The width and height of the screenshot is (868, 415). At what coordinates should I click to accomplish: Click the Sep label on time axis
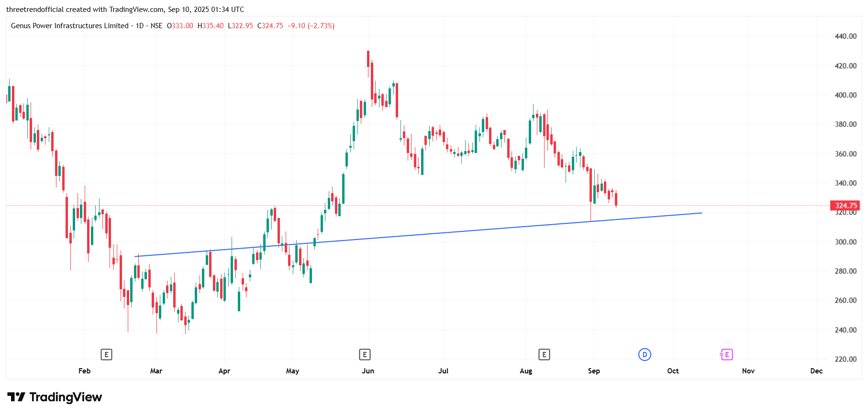tap(594, 371)
